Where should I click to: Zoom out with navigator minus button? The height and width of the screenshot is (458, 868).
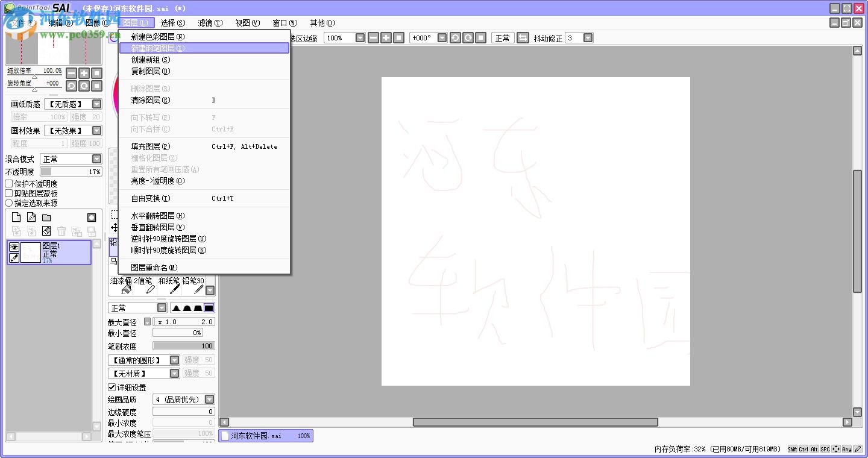point(71,73)
